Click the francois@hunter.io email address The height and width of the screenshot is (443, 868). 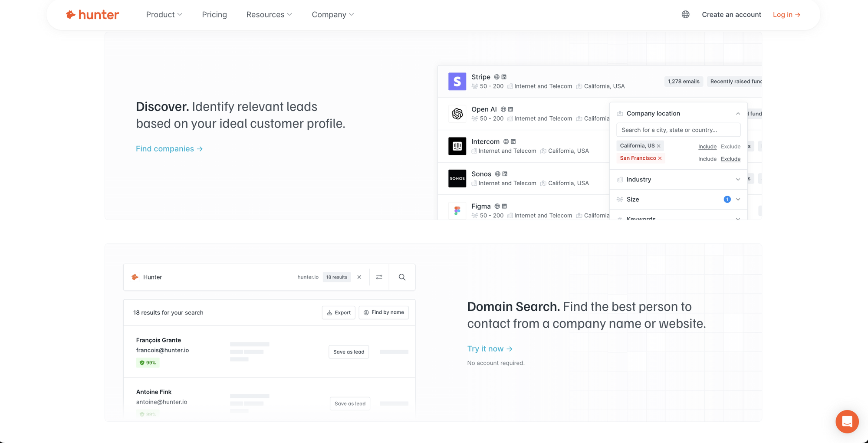(162, 350)
